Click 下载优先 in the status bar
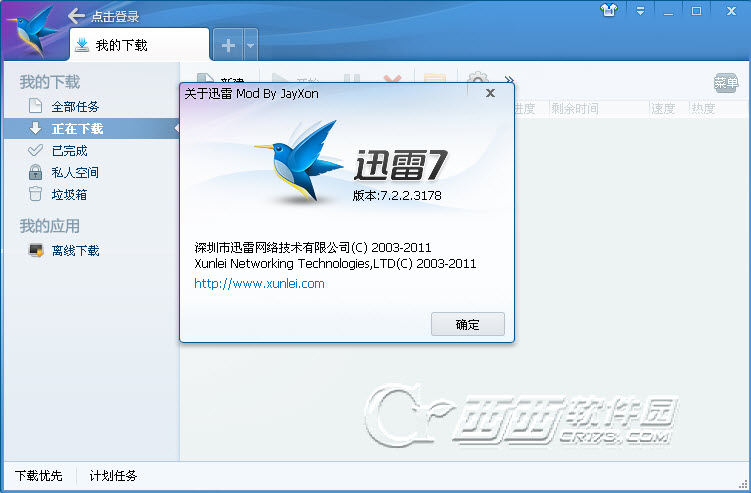 38,476
